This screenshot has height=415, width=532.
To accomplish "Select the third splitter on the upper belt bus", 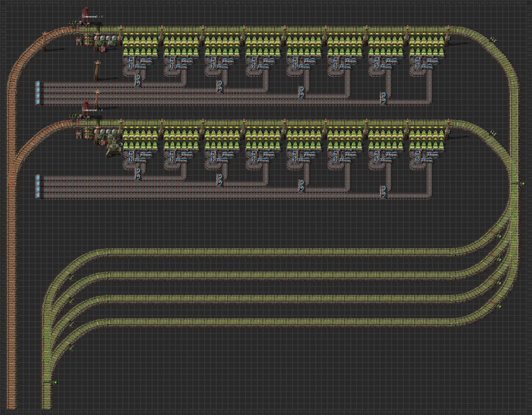I will click(301, 92).
